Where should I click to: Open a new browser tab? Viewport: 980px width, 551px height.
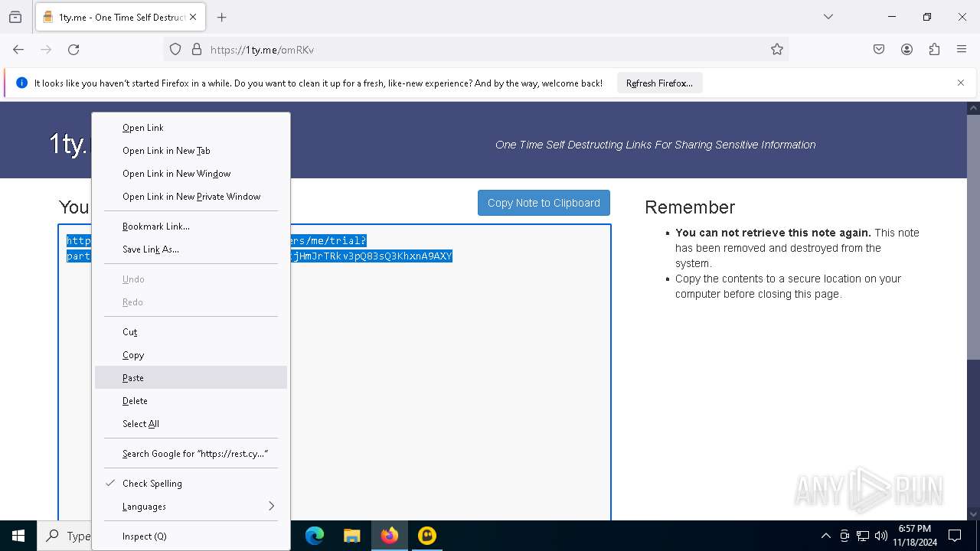(x=222, y=17)
